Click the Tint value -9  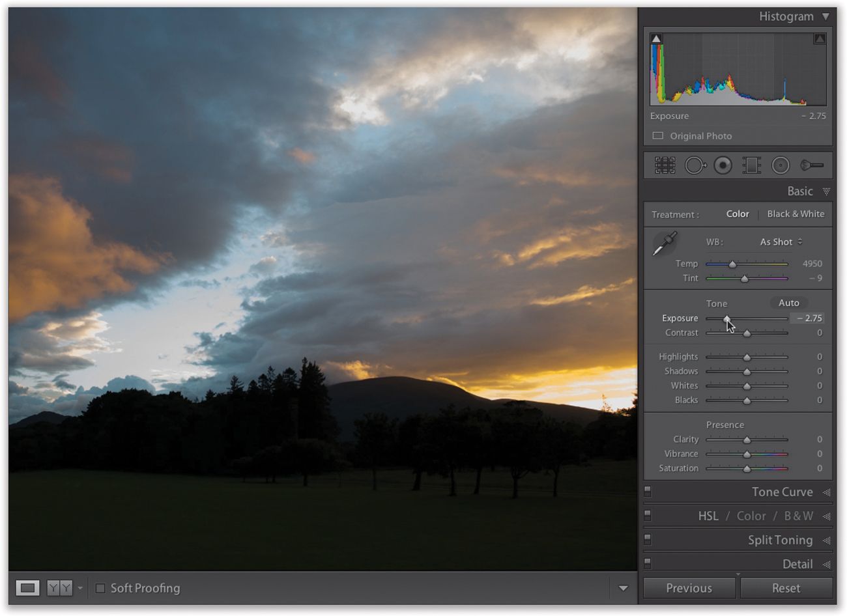pos(816,278)
